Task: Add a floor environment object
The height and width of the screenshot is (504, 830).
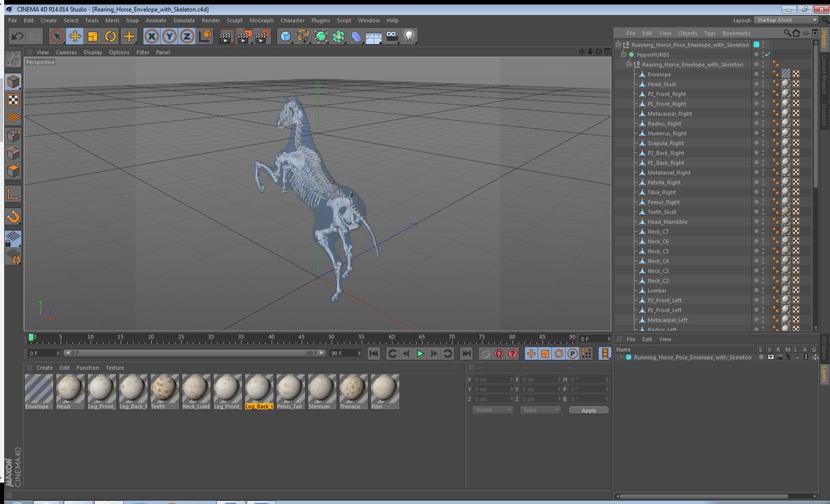Action: point(374,36)
